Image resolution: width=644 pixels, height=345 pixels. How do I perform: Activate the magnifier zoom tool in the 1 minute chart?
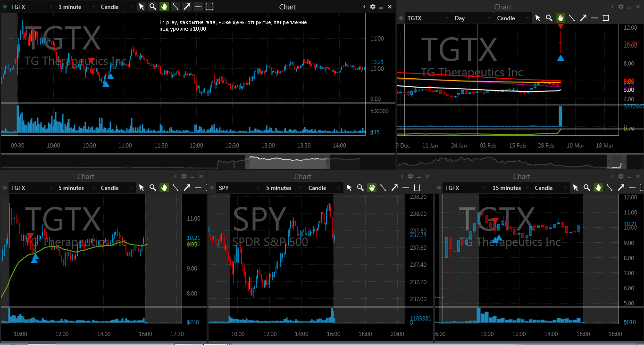[x=153, y=7]
